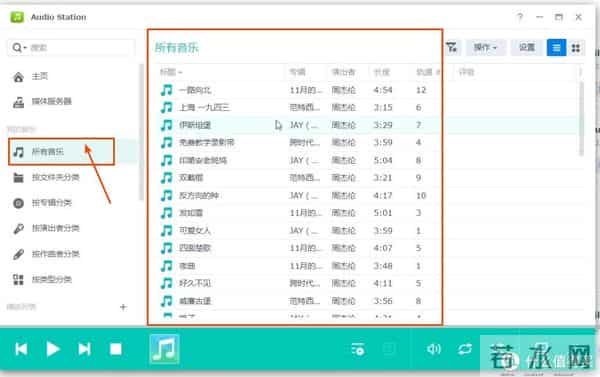Select the song 反方向的钟
Image resolution: width=600 pixels, height=377 pixels.
[199, 196]
